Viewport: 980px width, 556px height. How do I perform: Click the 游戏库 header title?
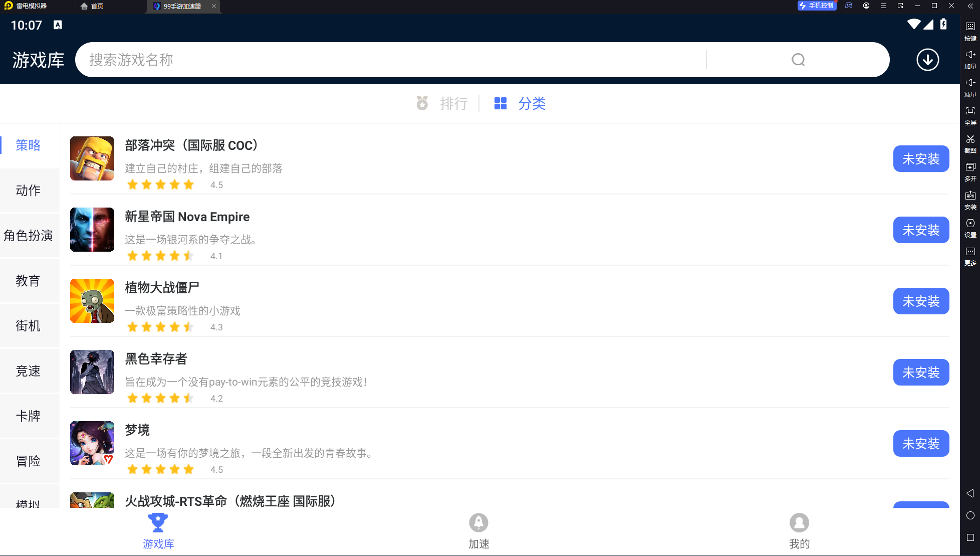click(x=39, y=60)
